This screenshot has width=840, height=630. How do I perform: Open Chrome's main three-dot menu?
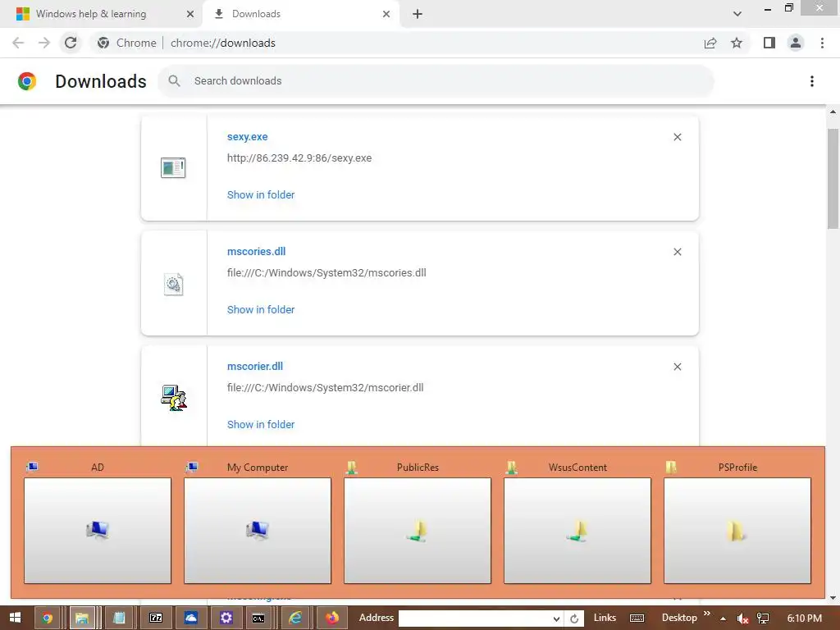coord(822,43)
